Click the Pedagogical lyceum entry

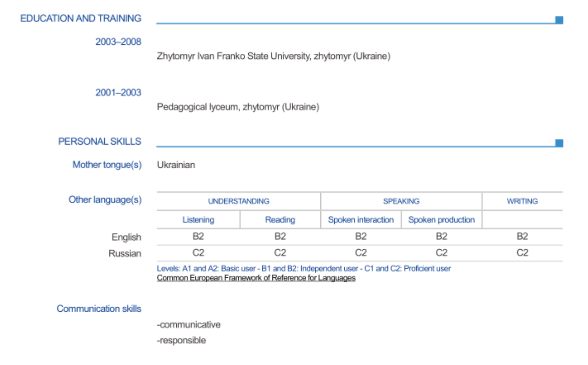238,107
